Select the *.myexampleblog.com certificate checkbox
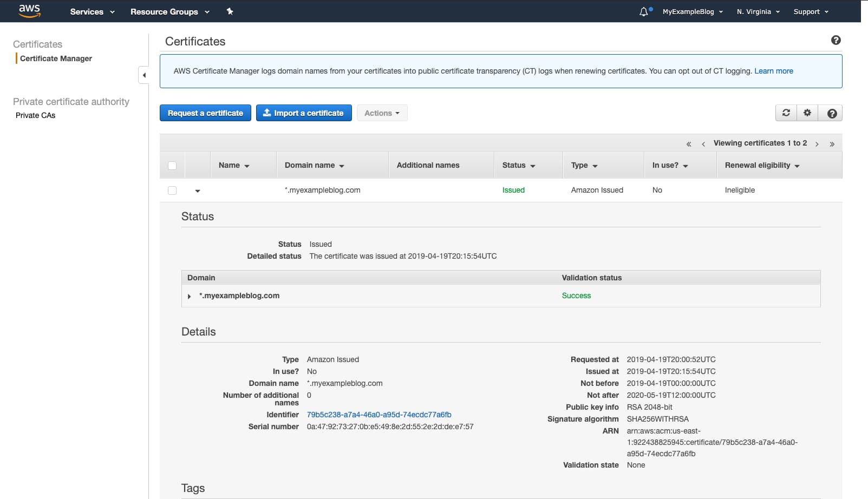The height and width of the screenshot is (499, 868). (172, 191)
